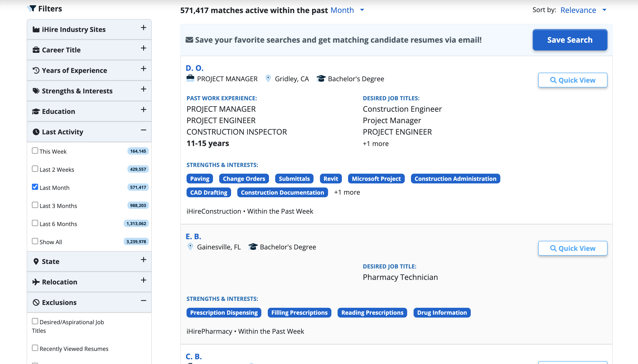Click the Years of Experience history icon

[x=36, y=71]
